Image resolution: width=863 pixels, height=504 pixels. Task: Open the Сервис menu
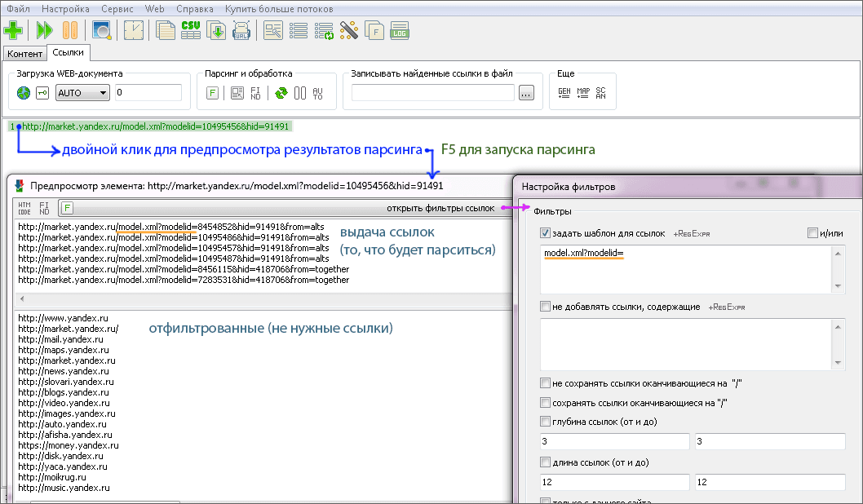pos(117,9)
